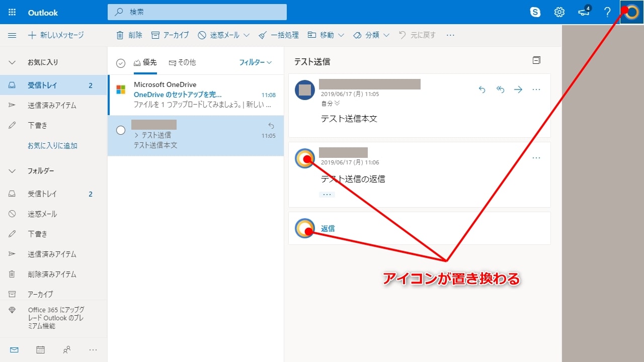Screen dimensions: 644x362
Task: Open the calendar icon in bottom bar
Action: tap(40, 350)
